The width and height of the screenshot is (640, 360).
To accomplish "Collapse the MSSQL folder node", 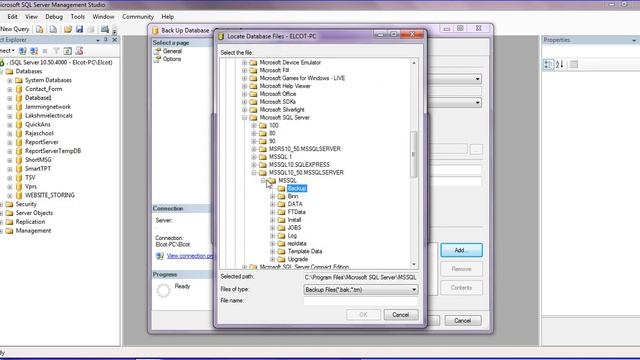I will pos(263,180).
